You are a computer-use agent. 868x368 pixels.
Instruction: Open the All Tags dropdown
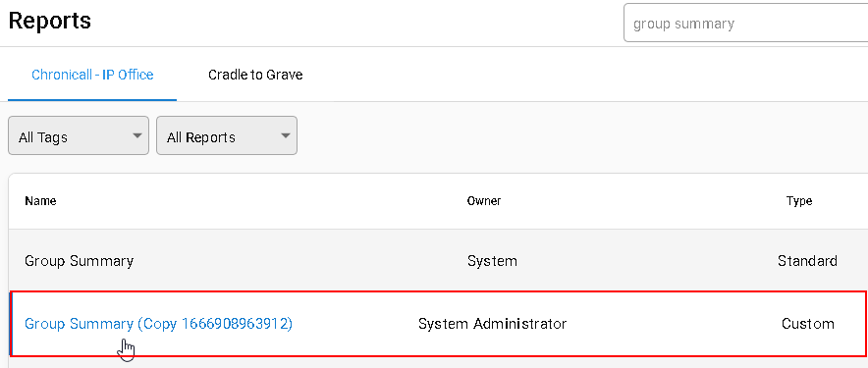79,135
